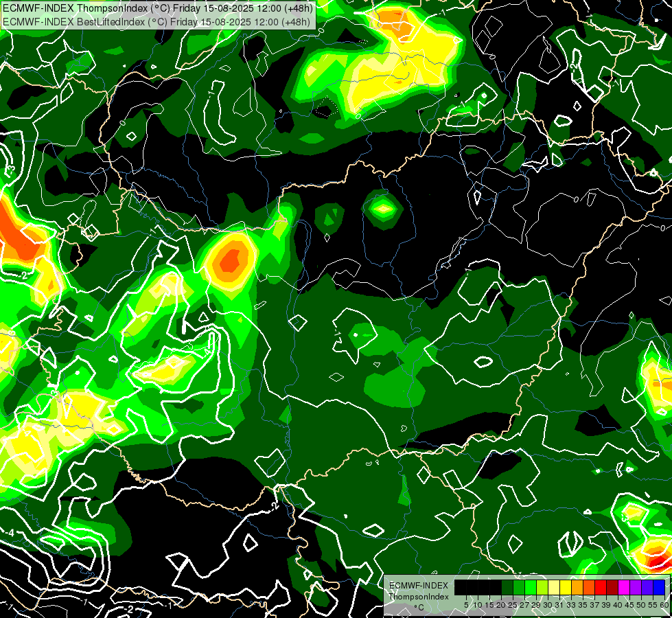Click the legend scale value 27
Image resolution: width=672 pixels, height=618 pixels.
click(524, 605)
